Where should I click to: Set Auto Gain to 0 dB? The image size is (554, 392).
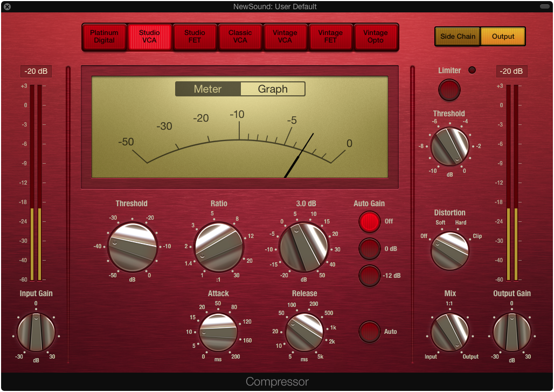[x=370, y=249]
